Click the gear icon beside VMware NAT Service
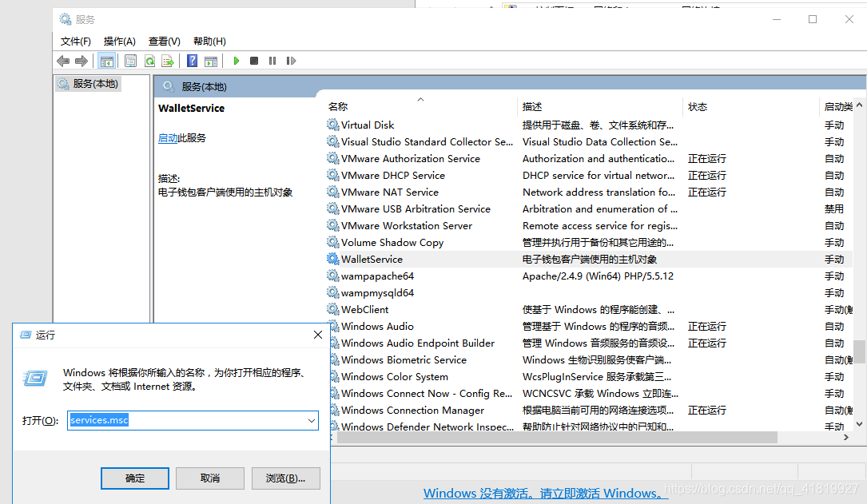Screen dimensions: 867x504 coord(333,192)
